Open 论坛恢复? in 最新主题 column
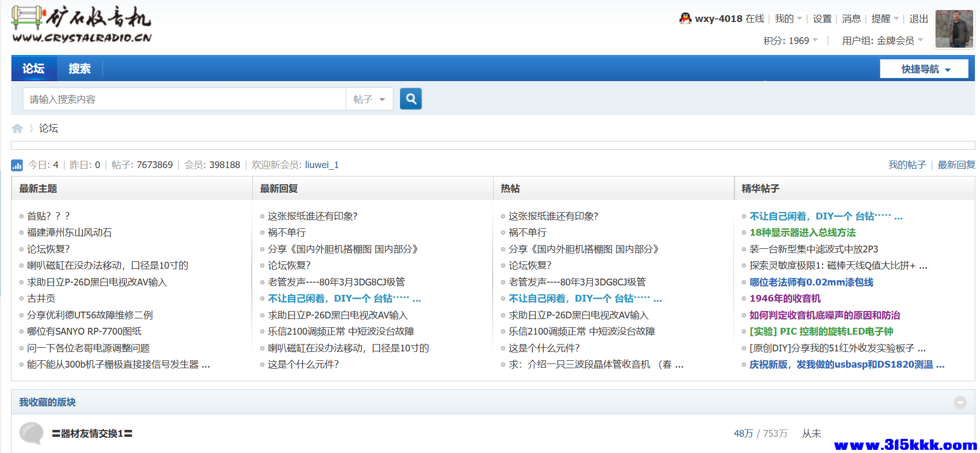This screenshot has width=980, height=453. [x=48, y=249]
